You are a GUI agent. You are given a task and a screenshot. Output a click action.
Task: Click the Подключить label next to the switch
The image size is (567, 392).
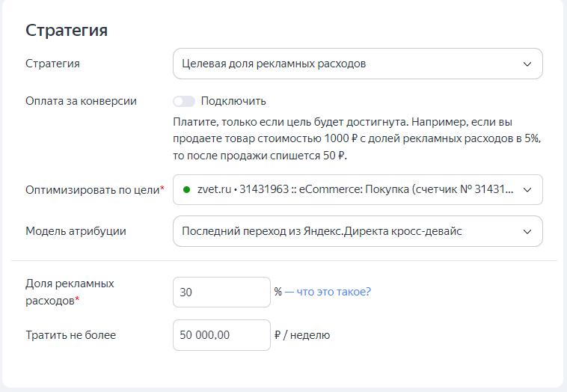coord(233,101)
